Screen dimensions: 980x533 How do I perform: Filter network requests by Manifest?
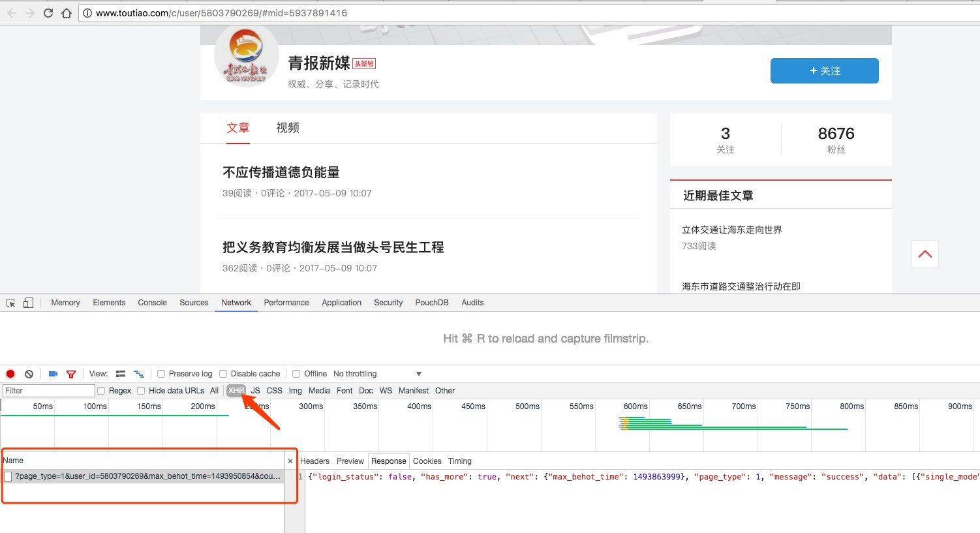click(414, 391)
